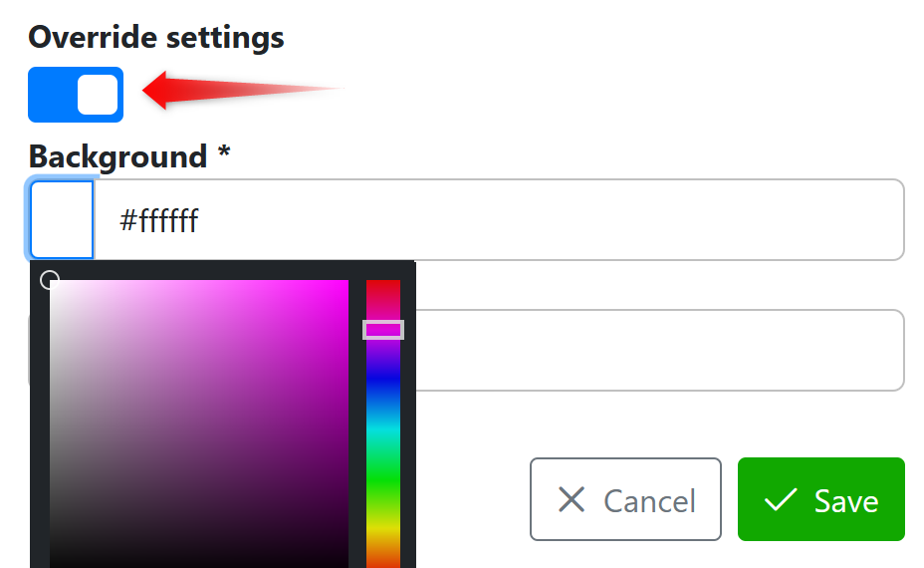Click the circular selector in the color area

pos(50,280)
